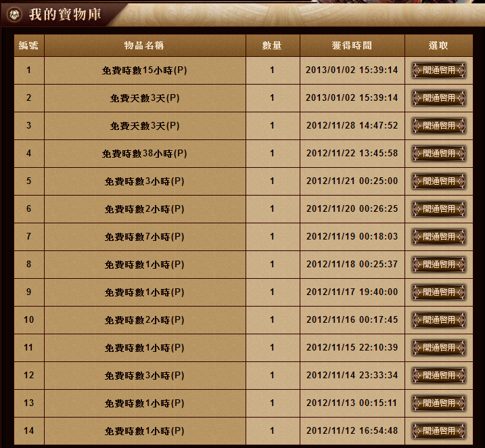The height and width of the screenshot is (448, 485).
Task: Click the 數量 column header
Action: (x=272, y=45)
